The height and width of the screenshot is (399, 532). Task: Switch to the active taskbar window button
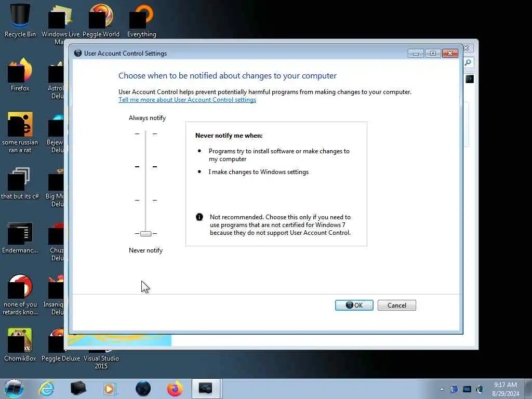point(207,389)
